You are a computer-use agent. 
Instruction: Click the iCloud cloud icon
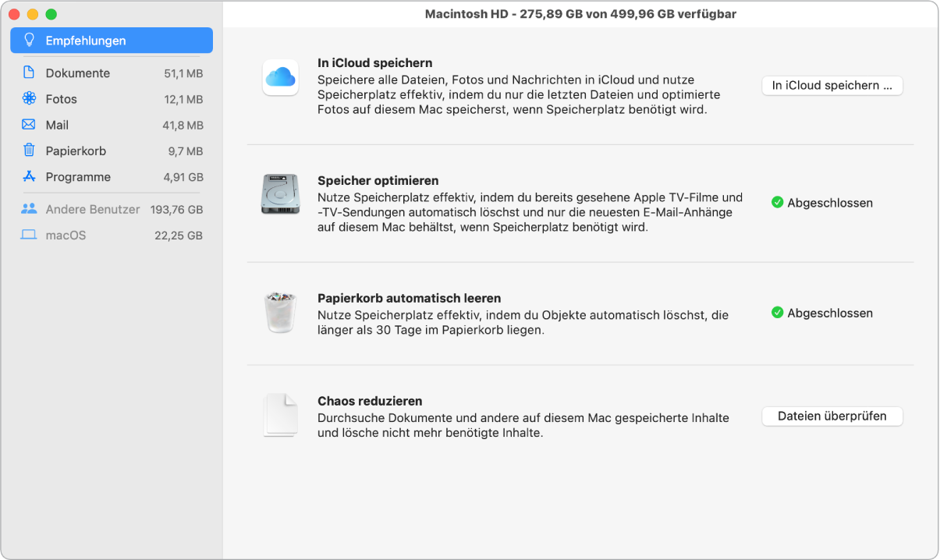tap(280, 77)
